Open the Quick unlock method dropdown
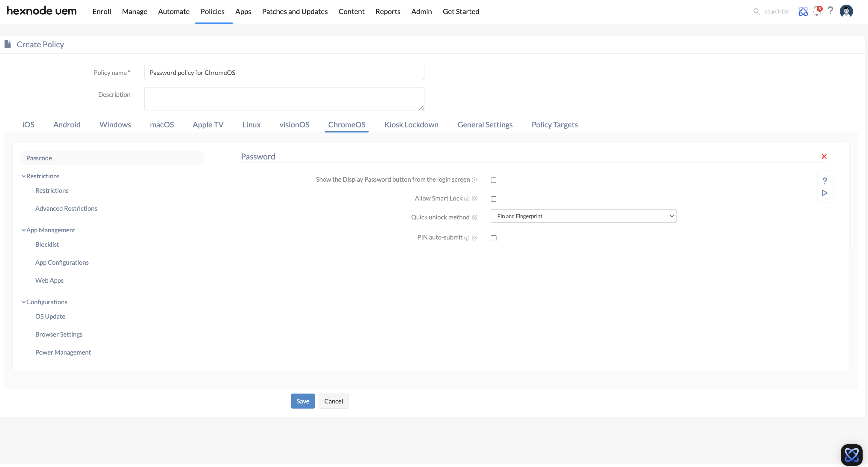 [x=583, y=216]
